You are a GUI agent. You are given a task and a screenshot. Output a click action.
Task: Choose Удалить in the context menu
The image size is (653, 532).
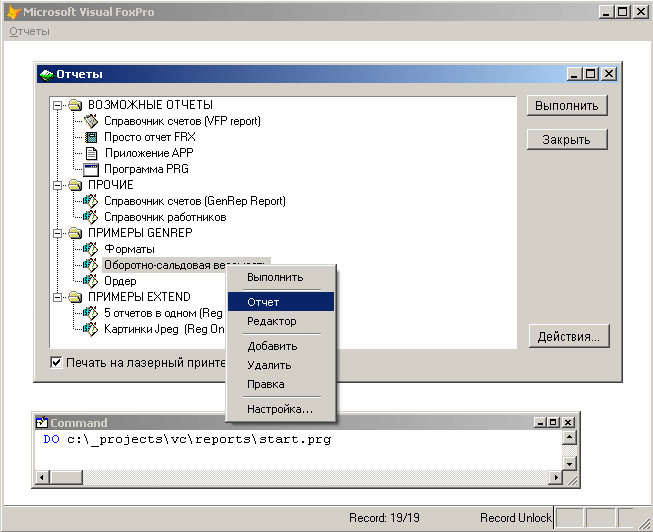[x=281, y=365]
